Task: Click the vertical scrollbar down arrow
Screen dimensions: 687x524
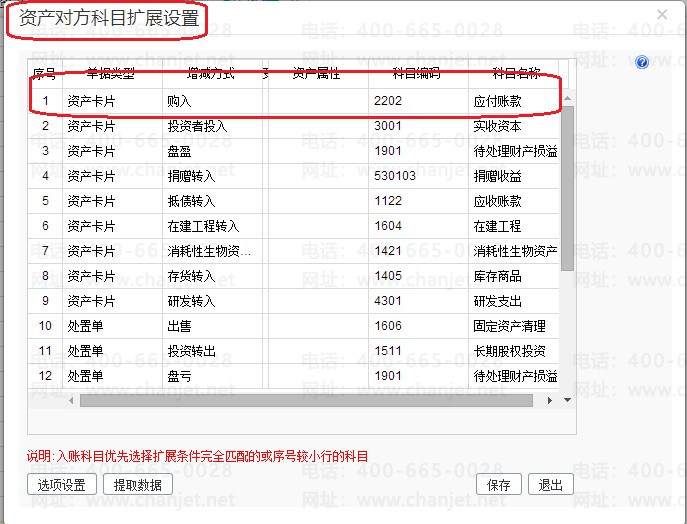Action: [x=567, y=400]
